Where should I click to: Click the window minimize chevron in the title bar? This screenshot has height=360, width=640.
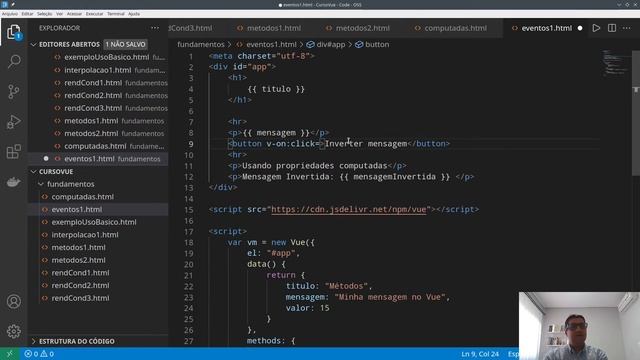(x=619, y=4)
